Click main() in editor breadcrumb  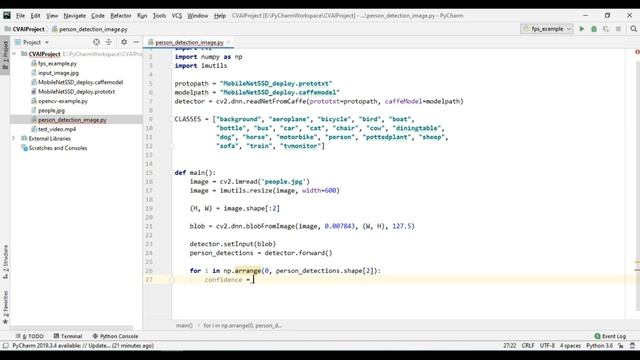coord(184,325)
